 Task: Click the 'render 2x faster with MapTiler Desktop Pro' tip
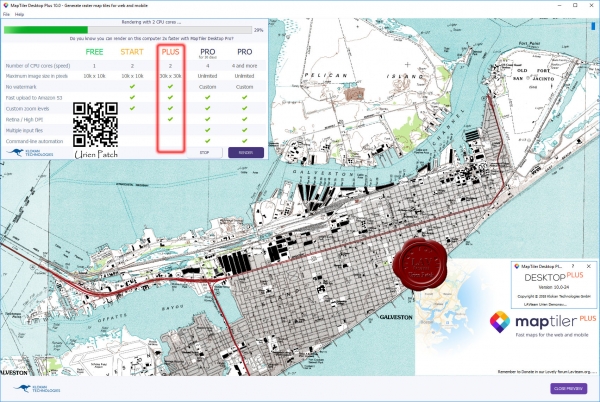click(x=152, y=39)
